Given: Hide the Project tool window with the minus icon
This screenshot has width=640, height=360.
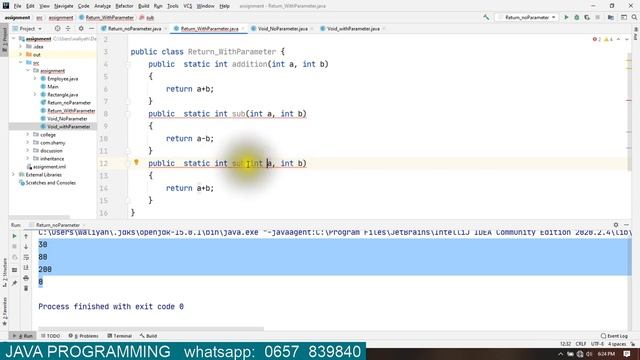Looking at the screenshot, I should [91, 29].
